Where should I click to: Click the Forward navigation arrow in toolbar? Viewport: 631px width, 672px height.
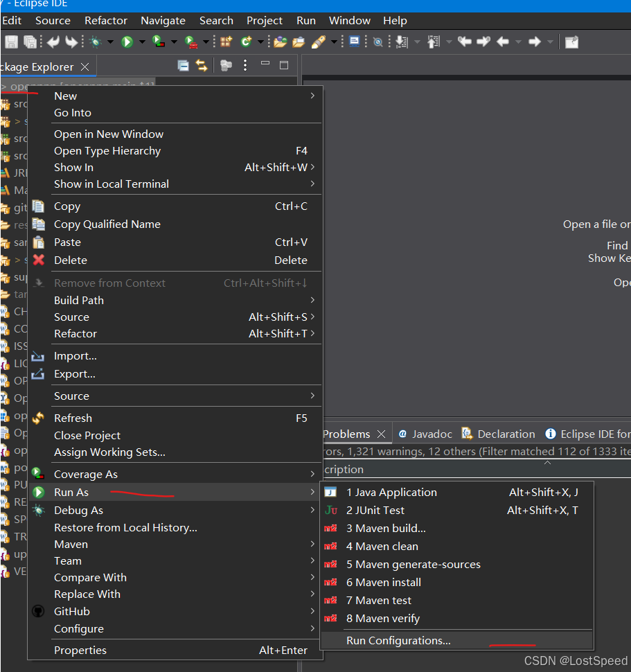click(x=535, y=42)
